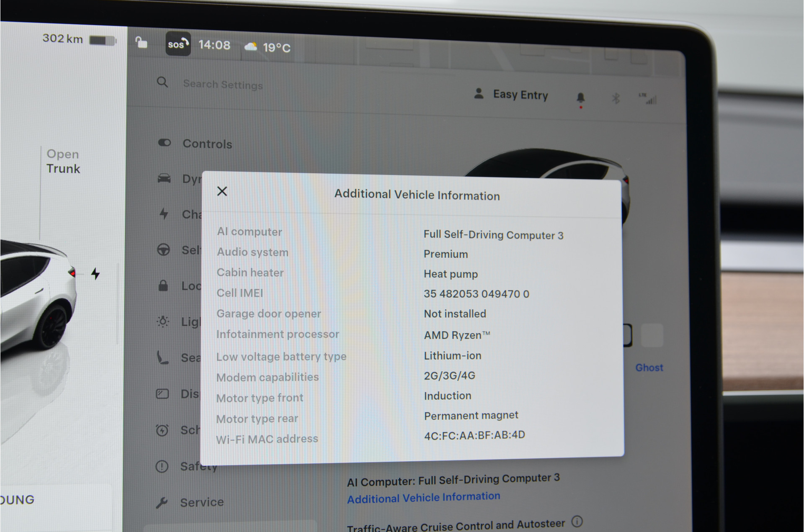Screen dimensions: 804x532
Task: Open Bluetooth settings icon
Action: [x=616, y=99]
